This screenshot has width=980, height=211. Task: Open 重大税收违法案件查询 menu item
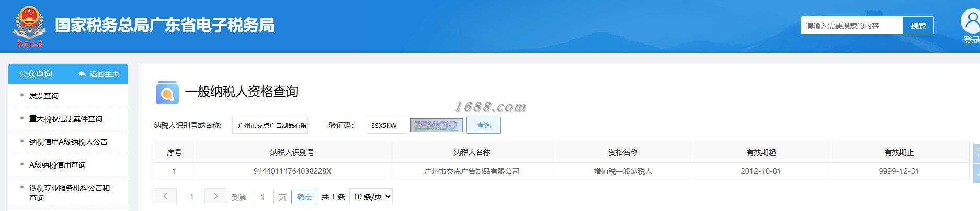coord(66,119)
